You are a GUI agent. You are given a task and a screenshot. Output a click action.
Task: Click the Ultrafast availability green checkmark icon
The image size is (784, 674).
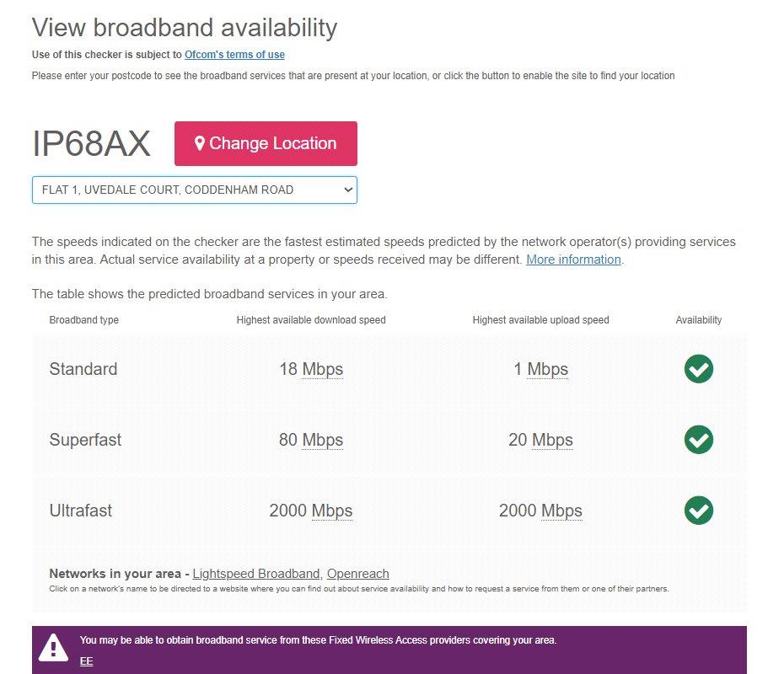tap(699, 510)
